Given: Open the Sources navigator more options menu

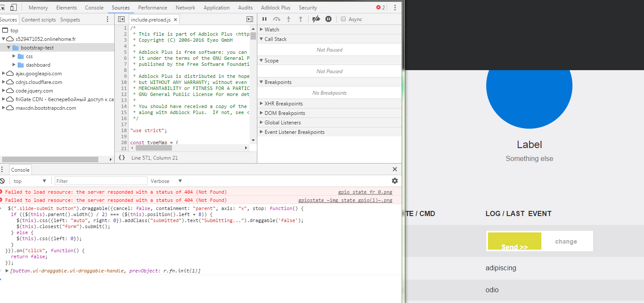Looking at the screenshot, I should 108,19.
